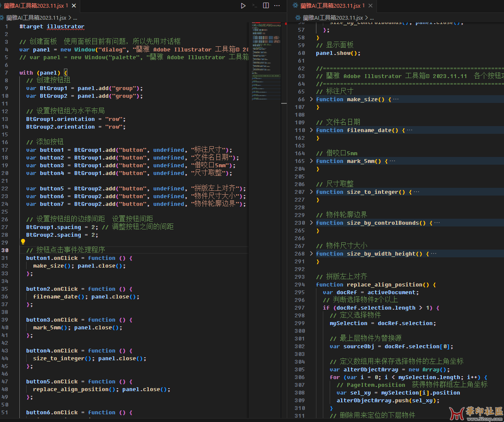
Task: Close the right editor group's jsx tab
Action: pyautogui.click(x=370, y=6)
